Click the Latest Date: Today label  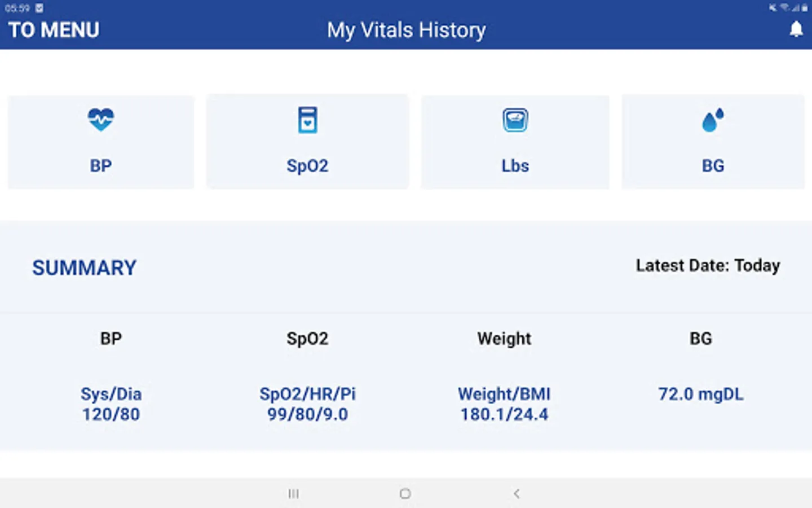coord(708,265)
